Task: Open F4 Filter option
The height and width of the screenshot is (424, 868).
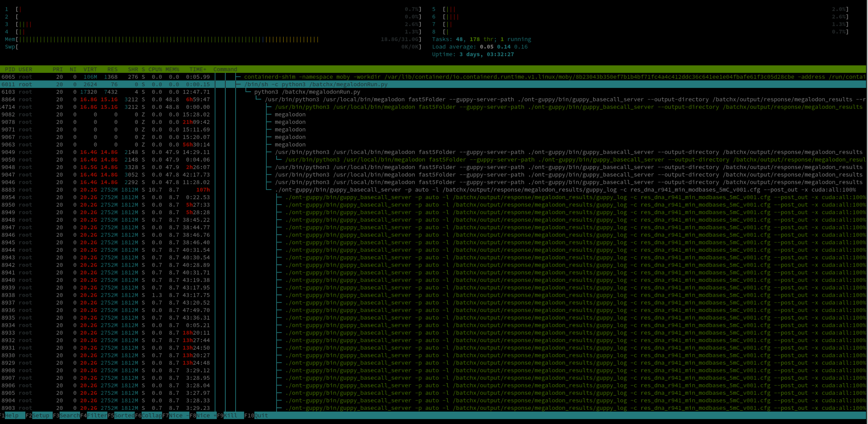Action: [97, 416]
